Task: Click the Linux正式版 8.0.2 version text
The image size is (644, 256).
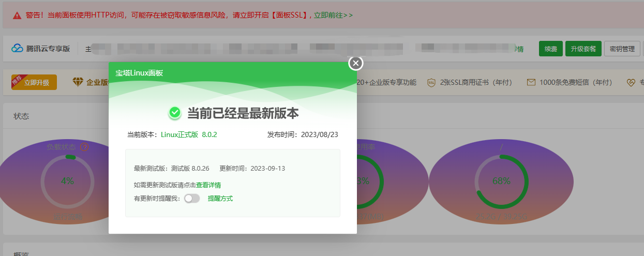Action: (x=189, y=134)
